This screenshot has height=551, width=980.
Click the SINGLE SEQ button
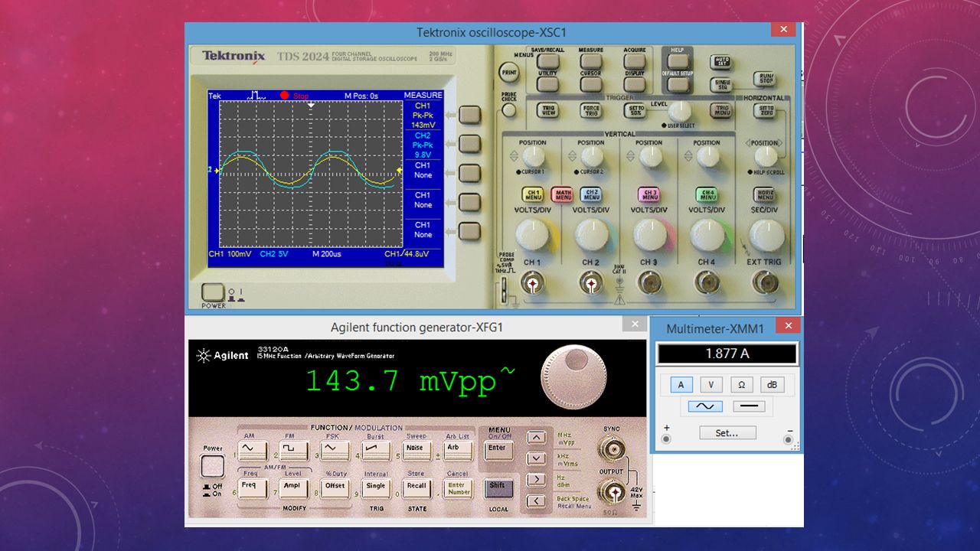(720, 84)
